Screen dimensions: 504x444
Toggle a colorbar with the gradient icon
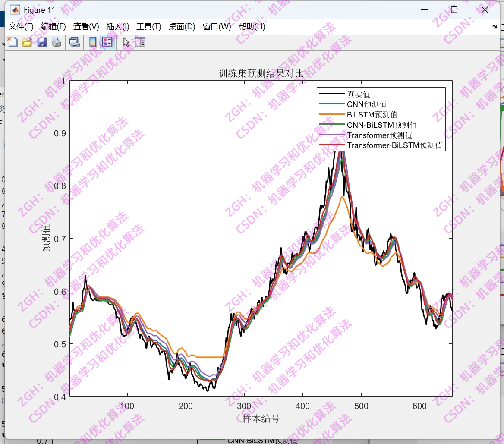coord(93,42)
